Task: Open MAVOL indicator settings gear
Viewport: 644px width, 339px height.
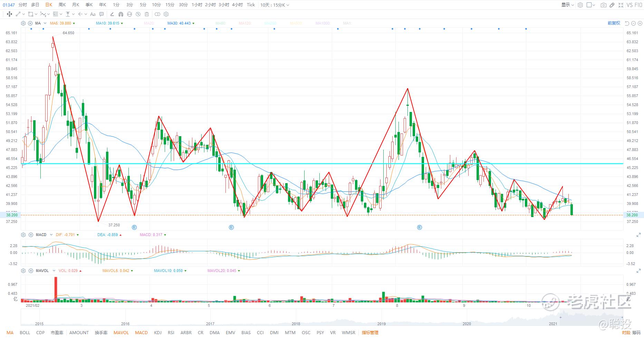Action: (23, 271)
